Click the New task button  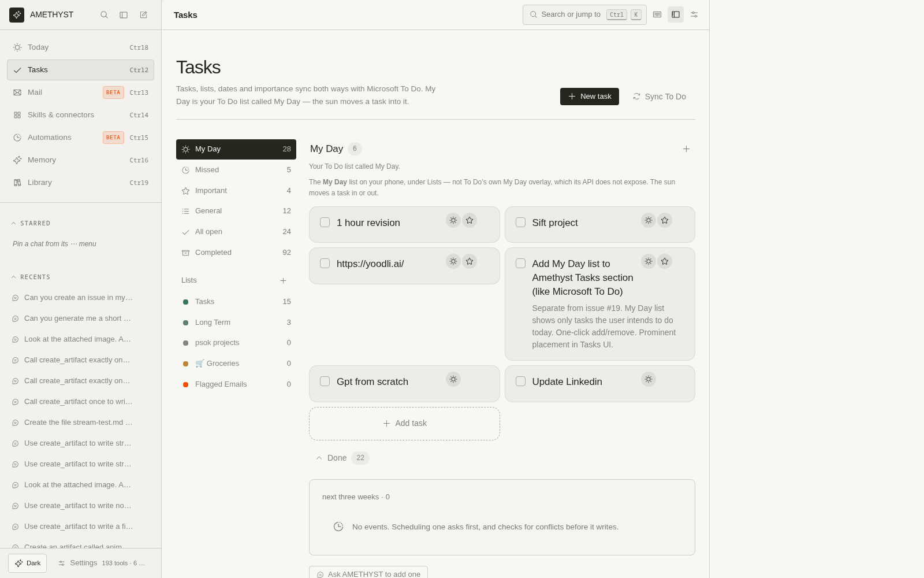(590, 97)
